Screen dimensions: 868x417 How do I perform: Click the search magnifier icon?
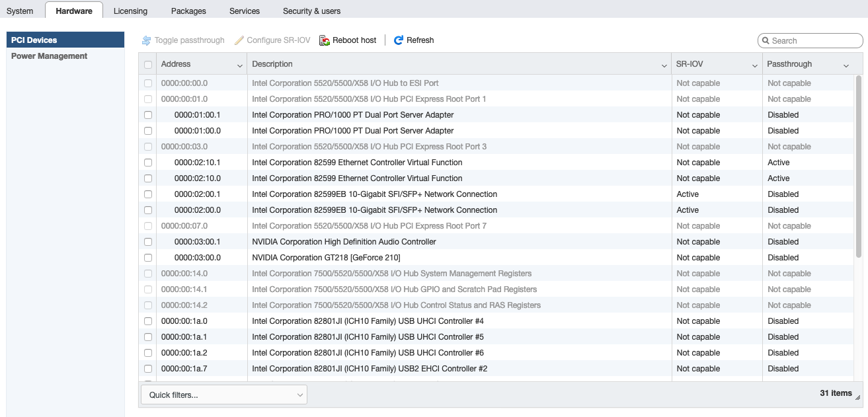pos(766,41)
